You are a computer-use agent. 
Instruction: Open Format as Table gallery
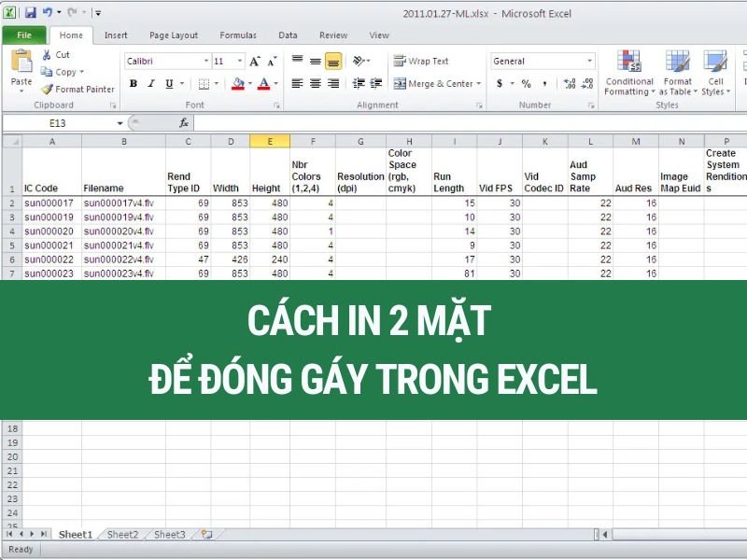[678, 73]
